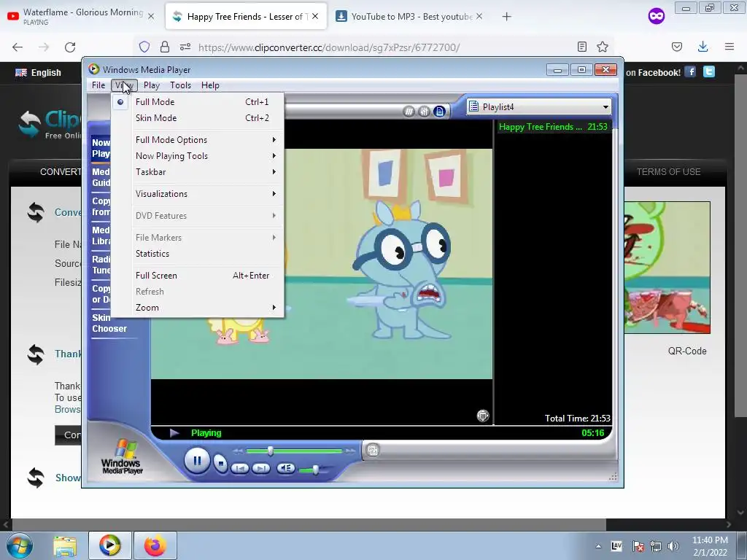
Task: Skip to the previous track
Action: click(239, 469)
